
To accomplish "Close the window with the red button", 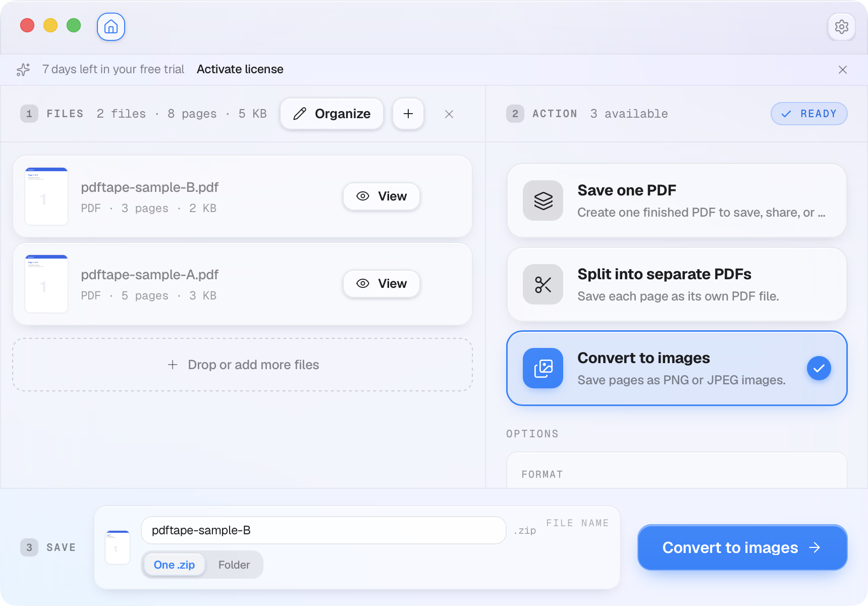I will [x=27, y=25].
